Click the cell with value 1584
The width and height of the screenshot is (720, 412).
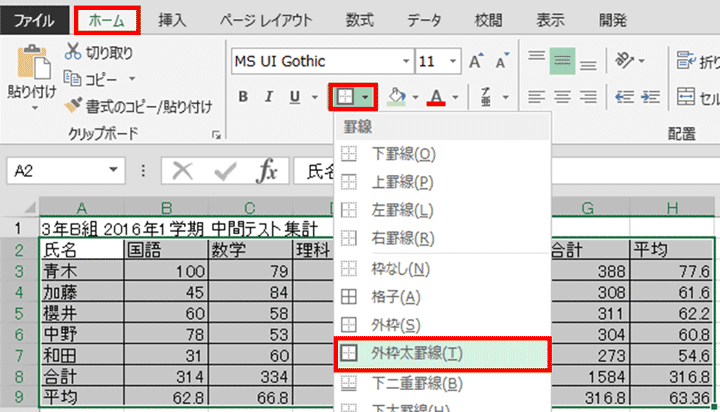point(590,377)
